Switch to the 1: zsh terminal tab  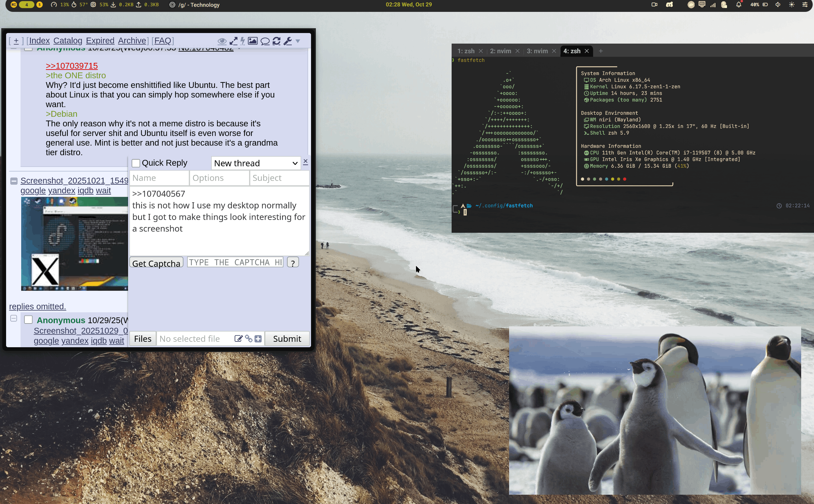pyautogui.click(x=466, y=51)
